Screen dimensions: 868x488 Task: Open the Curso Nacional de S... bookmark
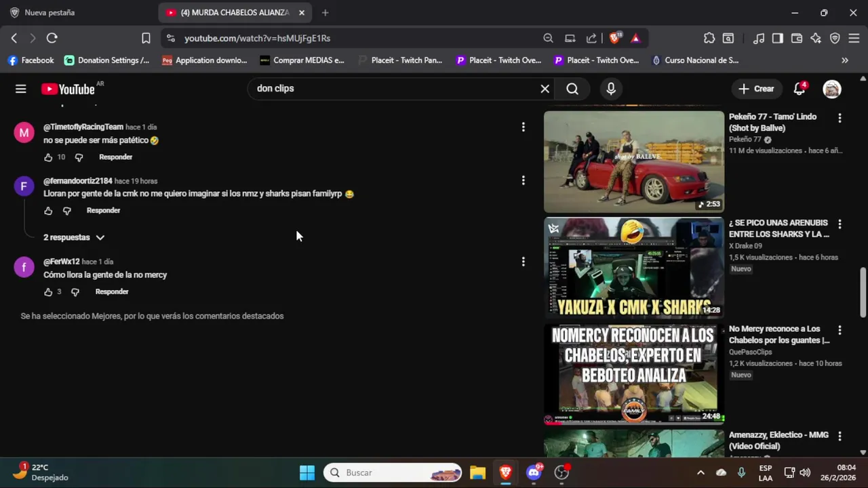click(x=695, y=60)
